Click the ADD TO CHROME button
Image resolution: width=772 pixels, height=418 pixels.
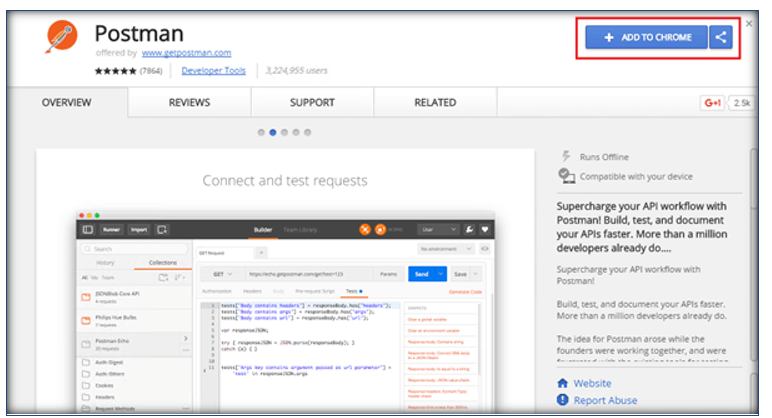(646, 37)
